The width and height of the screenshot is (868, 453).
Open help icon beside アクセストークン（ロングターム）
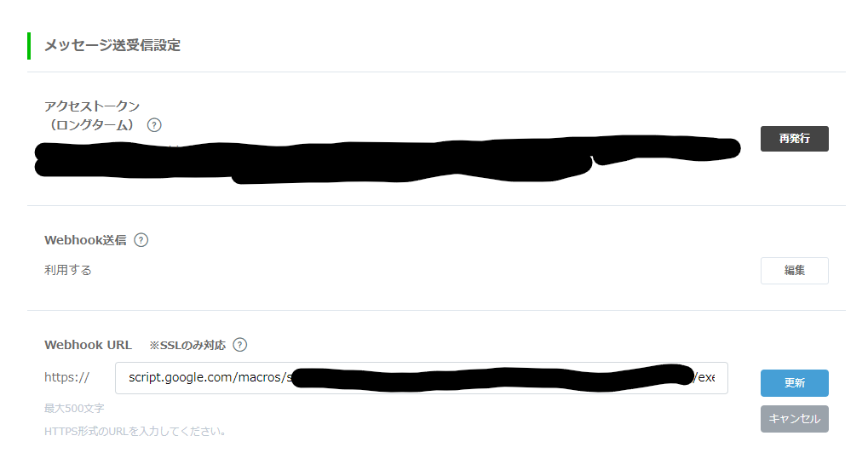tap(154, 125)
